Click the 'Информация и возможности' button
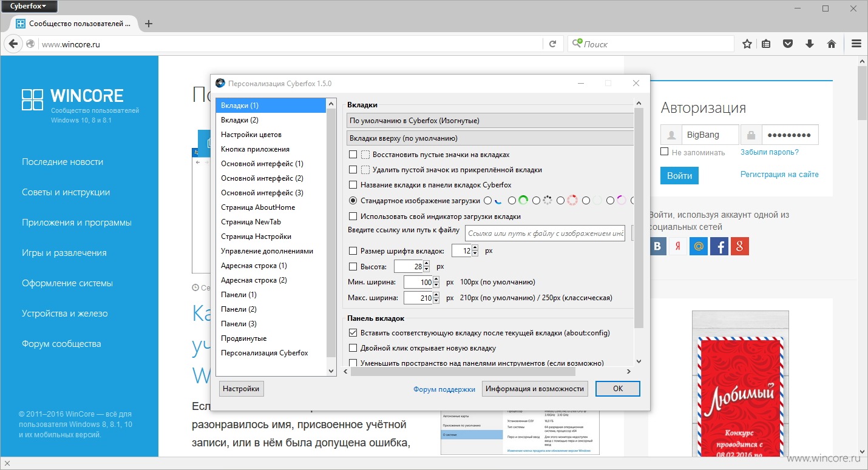Viewport: 868px width, 470px height. 535,389
